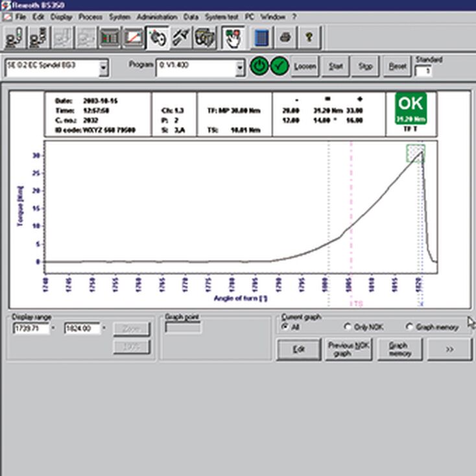
Task: Click the display range end field 1824.00
Action: pyautogui.click(x=82, y=328)
